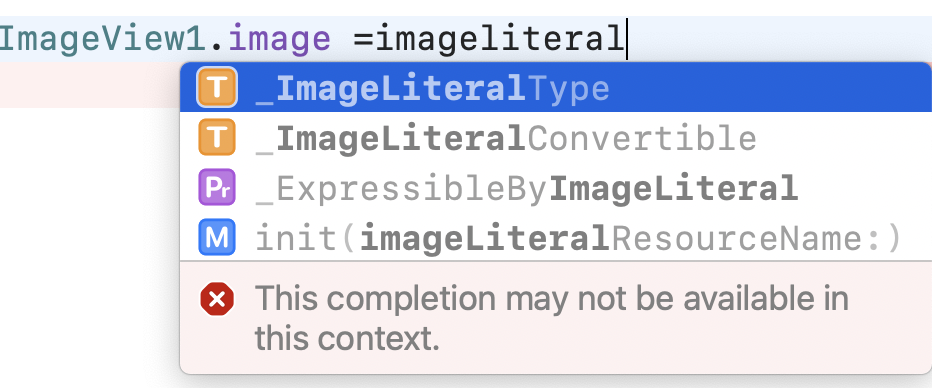Click the blue M method icon
Viewport: 932px width, 388px height.
click(x=217, y=237)
